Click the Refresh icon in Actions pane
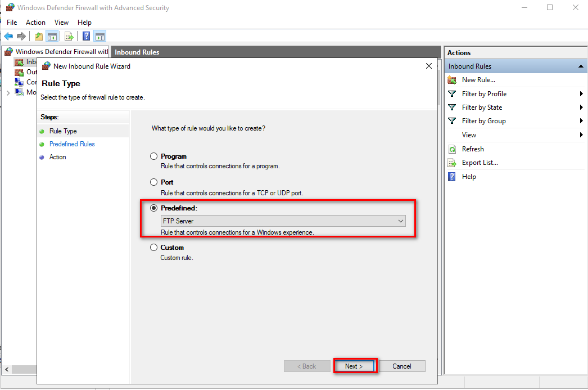Screen dimensions: 588x390 [452, 149]
